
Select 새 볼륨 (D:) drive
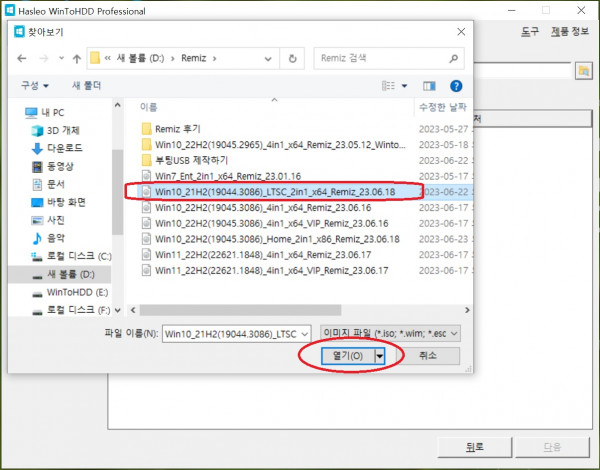pos(59,274)
